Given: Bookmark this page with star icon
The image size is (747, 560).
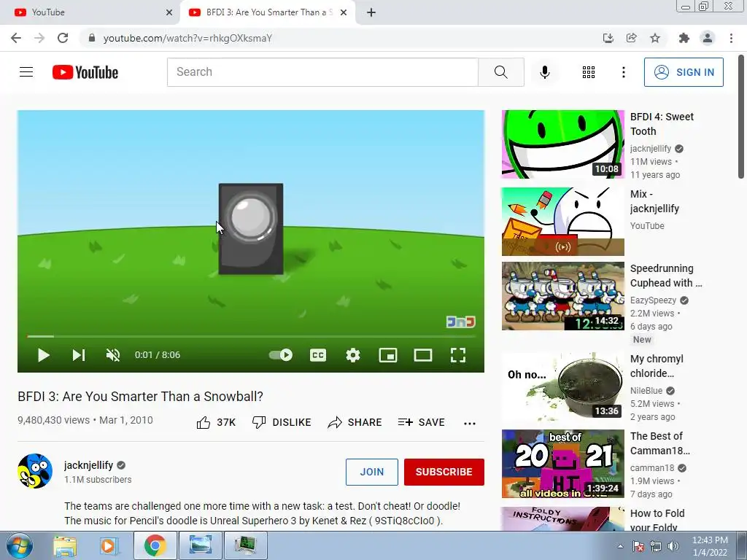Looking at the screenshot, I should click(x=655, y=38).
